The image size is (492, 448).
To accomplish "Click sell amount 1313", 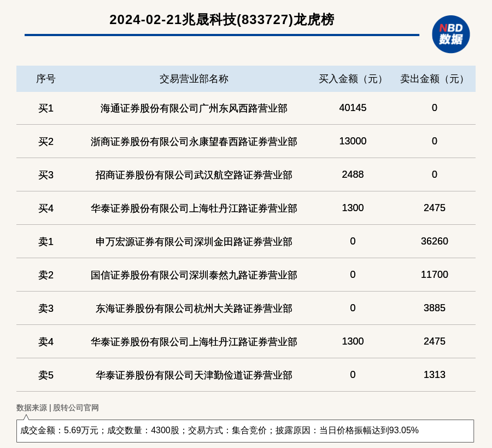I will point(434,375).
